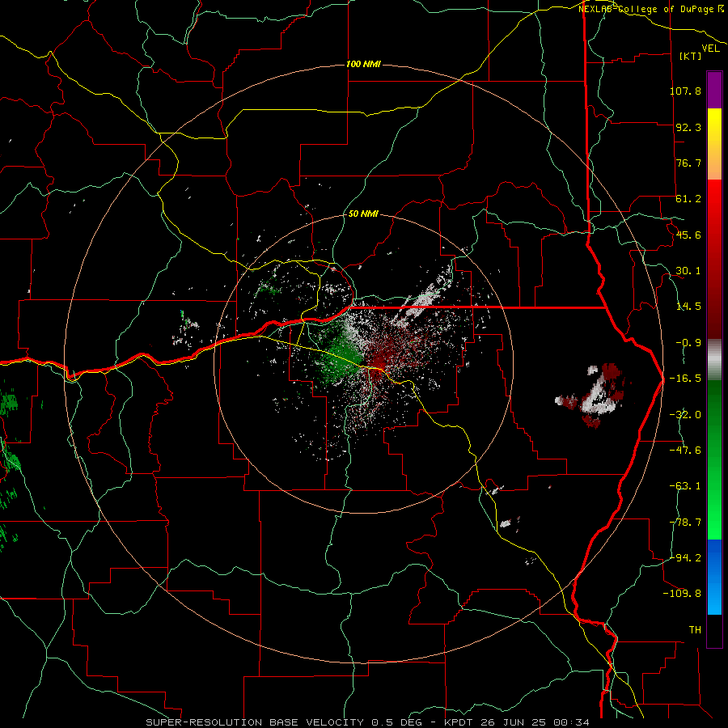Click the 107.8 scale value

click(x=685, y=91)
